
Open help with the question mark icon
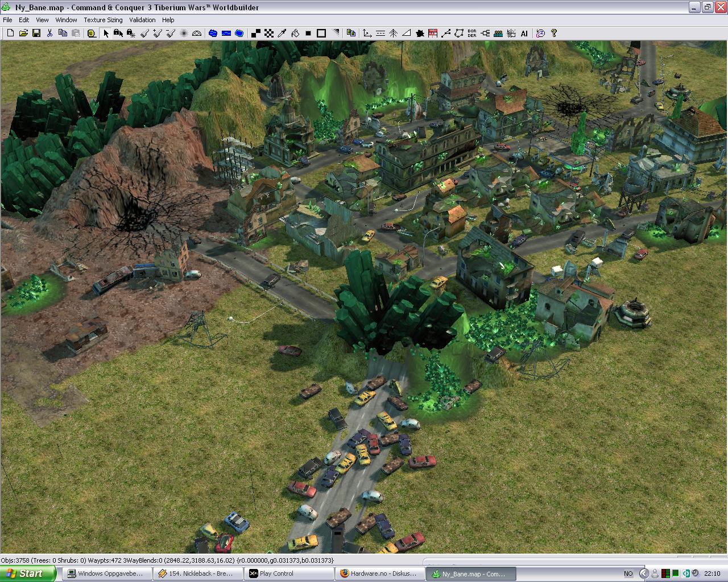click(554, 33)
